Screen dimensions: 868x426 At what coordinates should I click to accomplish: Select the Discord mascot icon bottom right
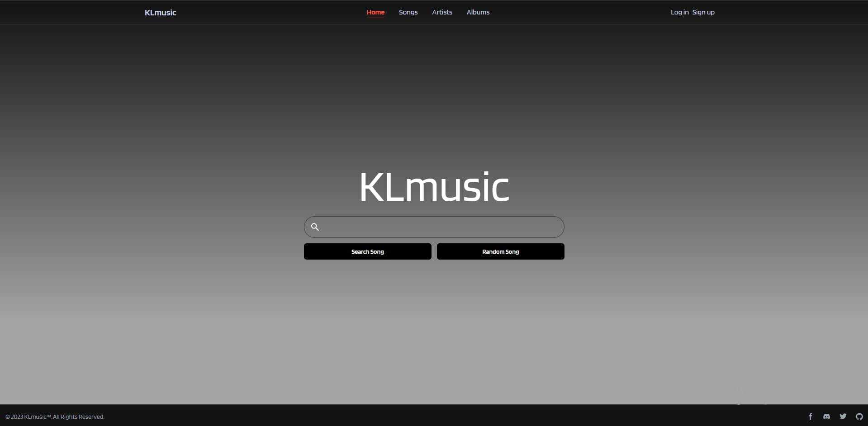pyautogui.click(x=827, y=416)
